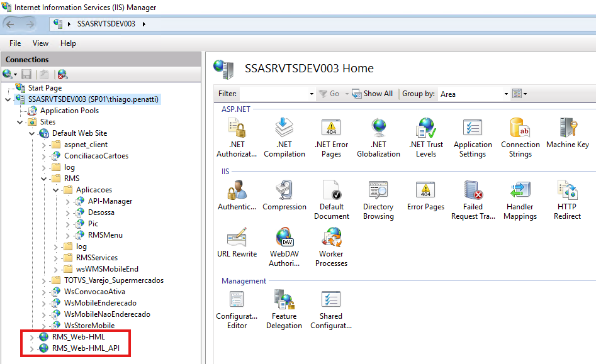Open the File menu

(15, 43)
